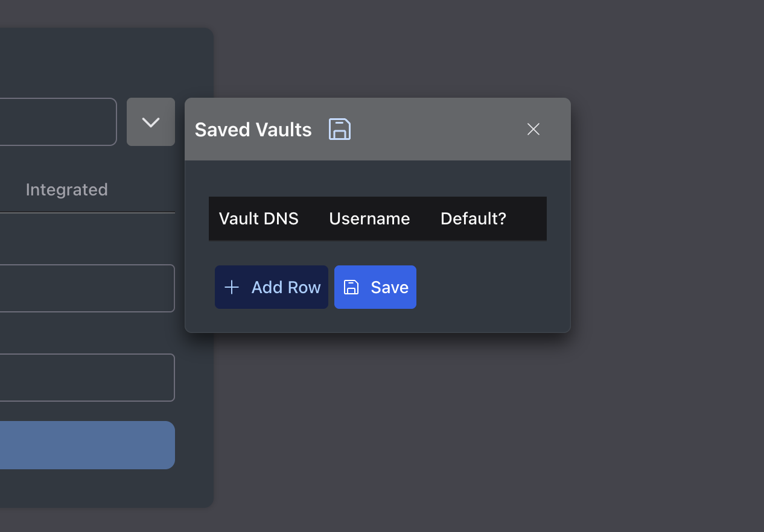This screenshot has width=764, height=532.
Task: Focus the first input field below Integrated tab
Action: pyautogui.click(x=84, y=288)
